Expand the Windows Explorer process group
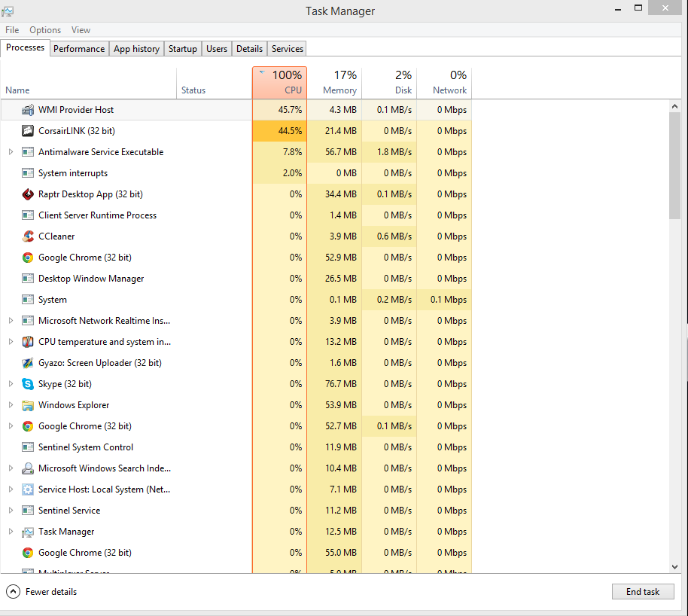The image size is (688, 616). 11,405
